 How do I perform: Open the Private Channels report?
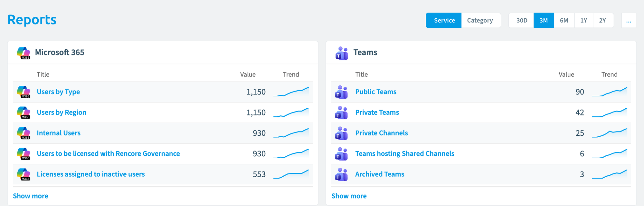[x=382, y=133]
